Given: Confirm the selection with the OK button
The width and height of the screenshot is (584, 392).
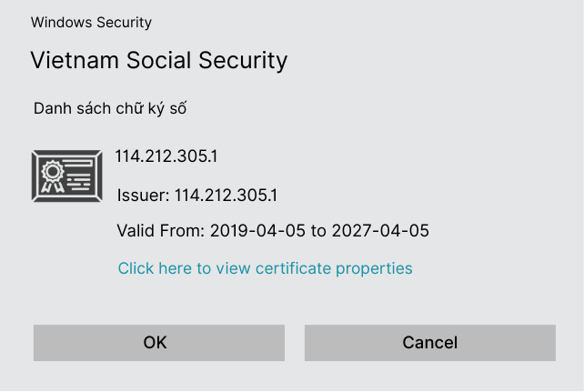Looking at the screenshot, I should [159, 343].
